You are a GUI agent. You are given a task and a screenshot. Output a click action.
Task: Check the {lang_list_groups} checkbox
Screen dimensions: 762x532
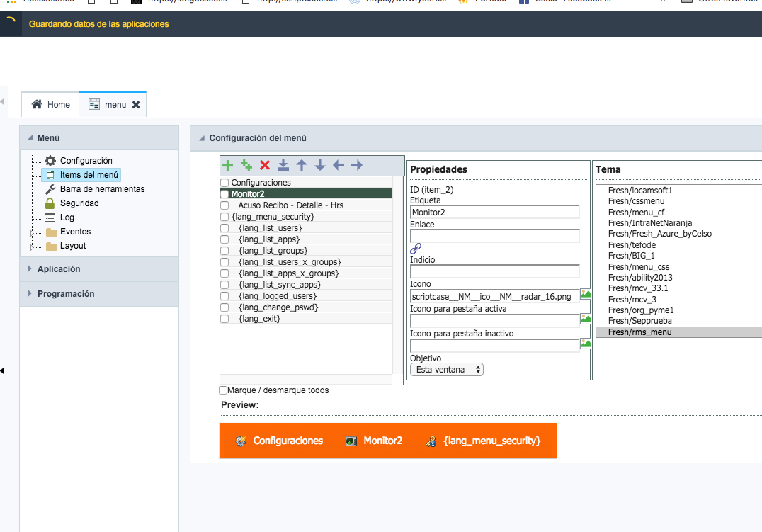click(x=224, y=251)
